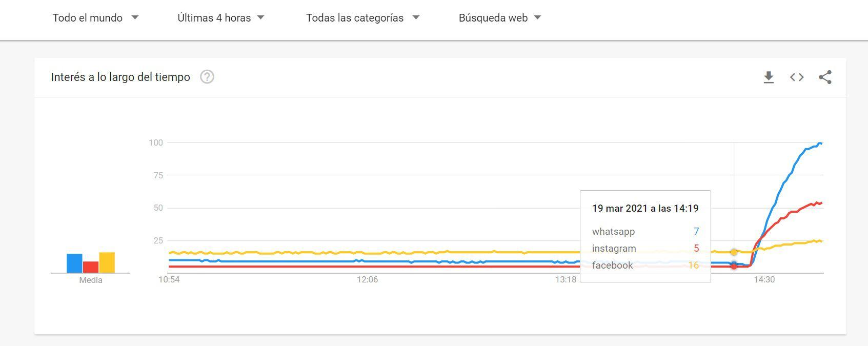868x346 pixels.
Task: Click the whatsapp row in the tooltip
Action: click(x=645, y=232)
